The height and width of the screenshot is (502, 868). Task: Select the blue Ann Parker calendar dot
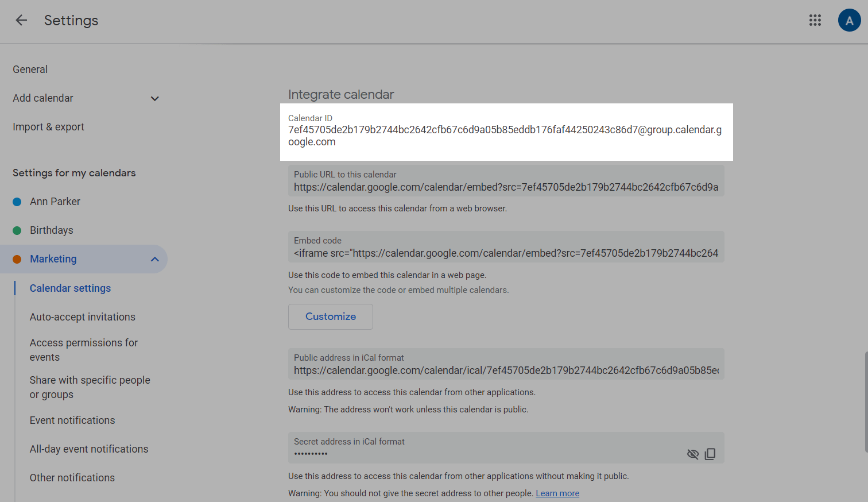pyautogui.click(x=17, y=202)
